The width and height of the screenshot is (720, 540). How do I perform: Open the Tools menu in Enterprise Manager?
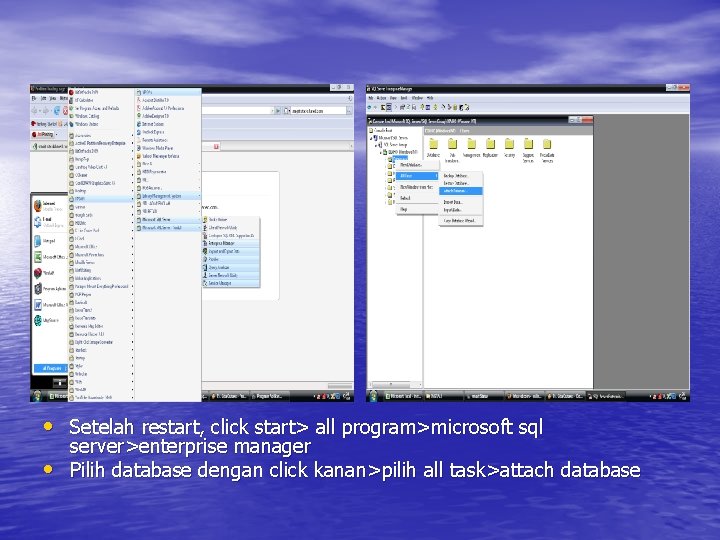coord(404,98)
